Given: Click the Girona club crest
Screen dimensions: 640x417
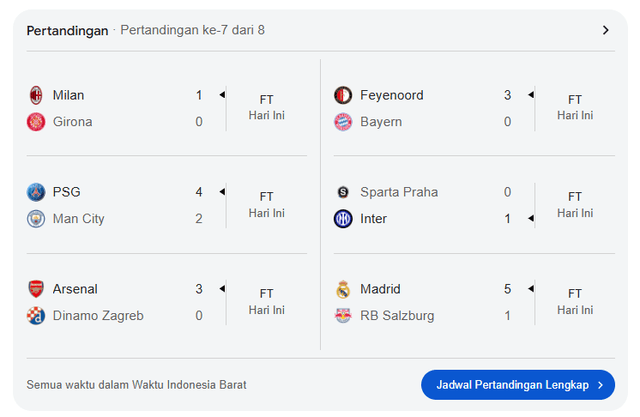Looking at the screenshot, I should (36, 122).
